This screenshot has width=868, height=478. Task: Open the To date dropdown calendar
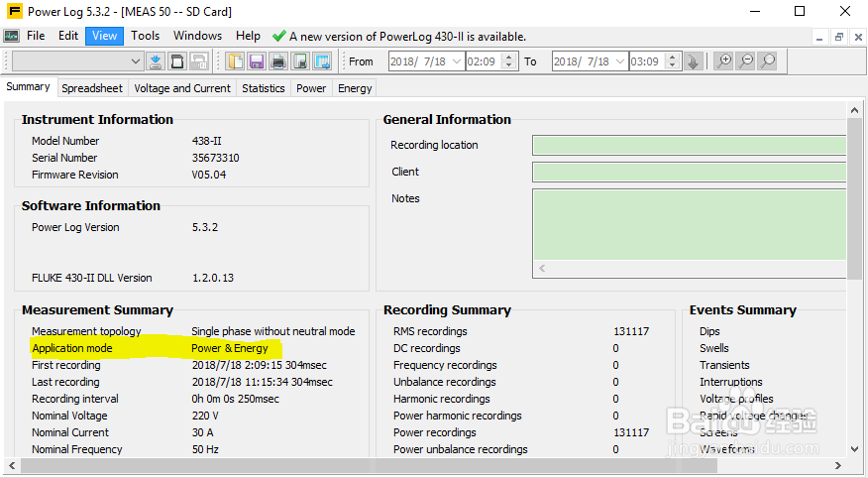(620, 61)
